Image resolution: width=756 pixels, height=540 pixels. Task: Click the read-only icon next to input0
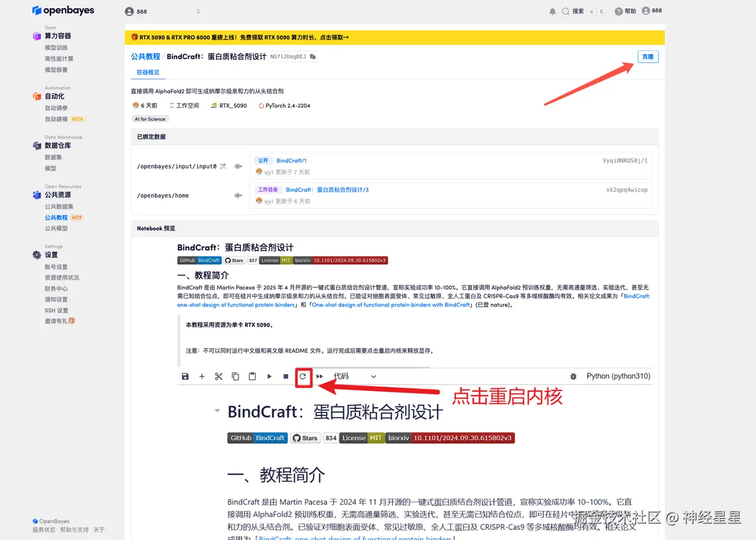click(223, 167)
